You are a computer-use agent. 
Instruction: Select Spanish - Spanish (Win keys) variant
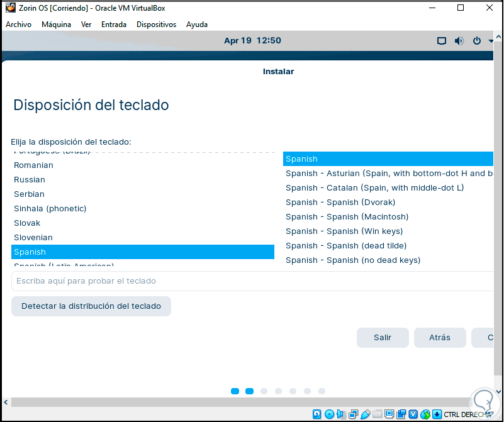388,231
